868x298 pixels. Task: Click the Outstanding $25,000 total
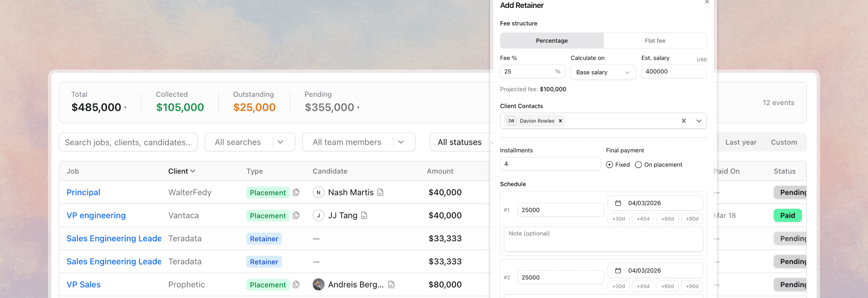(x=254, y=107)
